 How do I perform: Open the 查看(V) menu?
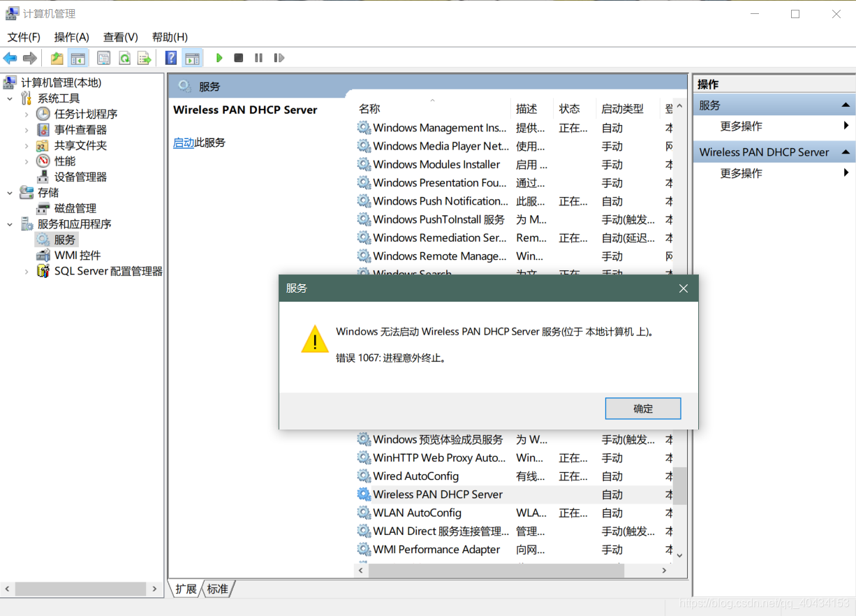point(121,37)
